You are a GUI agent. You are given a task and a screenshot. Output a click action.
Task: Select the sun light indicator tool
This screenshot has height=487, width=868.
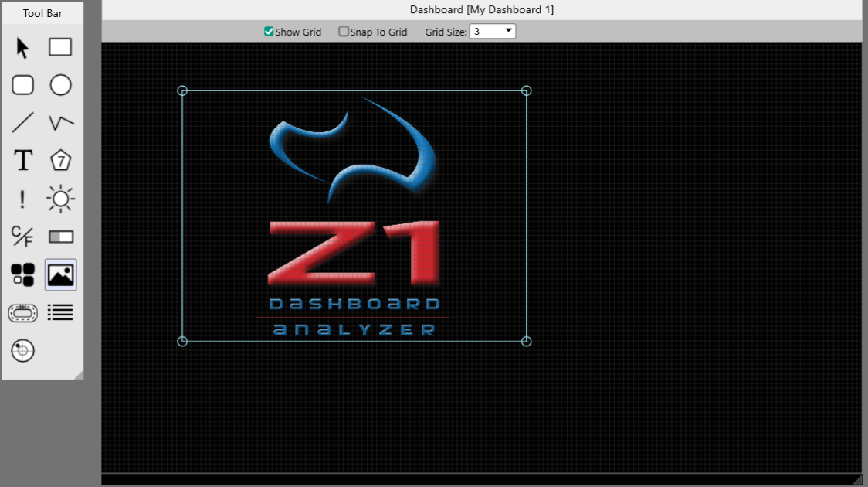(60, 199)
